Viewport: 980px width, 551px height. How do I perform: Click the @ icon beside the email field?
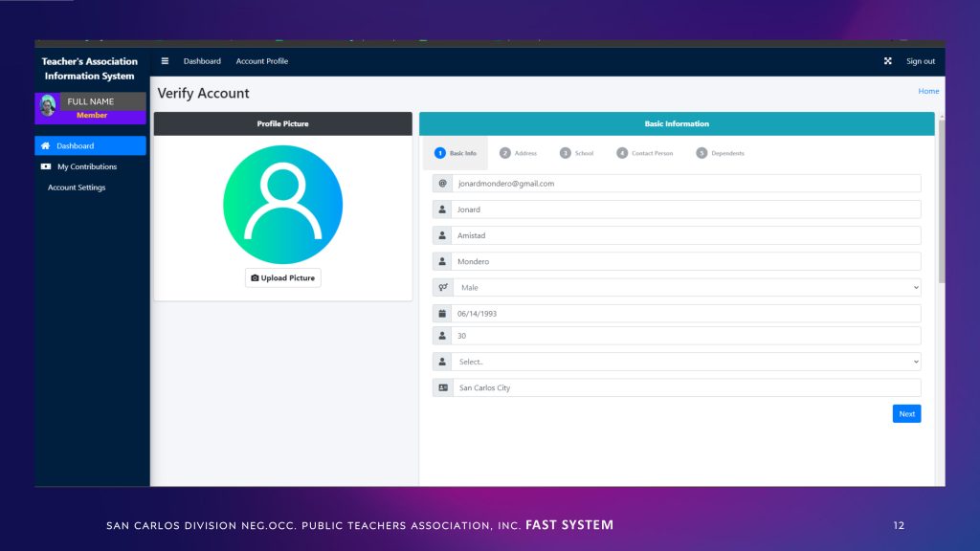click(x=442, y=184)
